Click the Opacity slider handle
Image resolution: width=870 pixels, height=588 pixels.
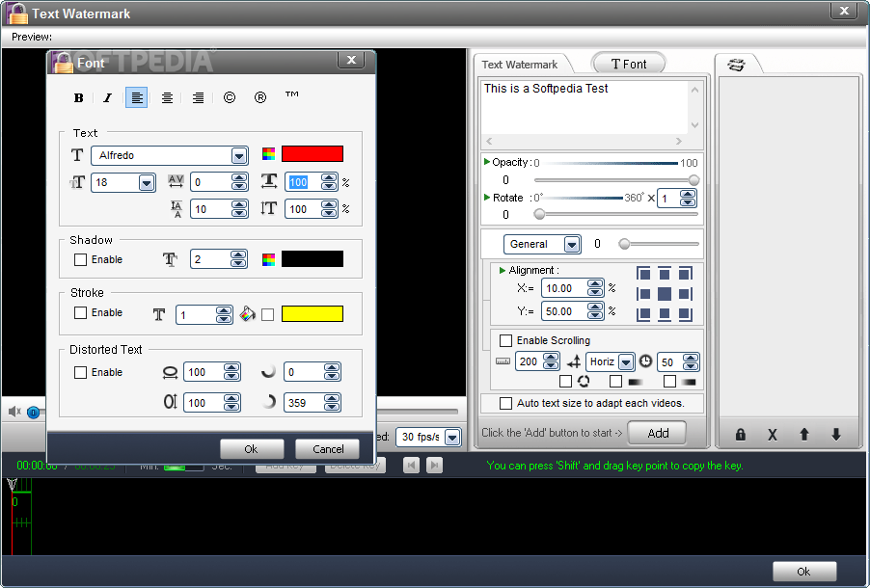click(x=693, y=180)
